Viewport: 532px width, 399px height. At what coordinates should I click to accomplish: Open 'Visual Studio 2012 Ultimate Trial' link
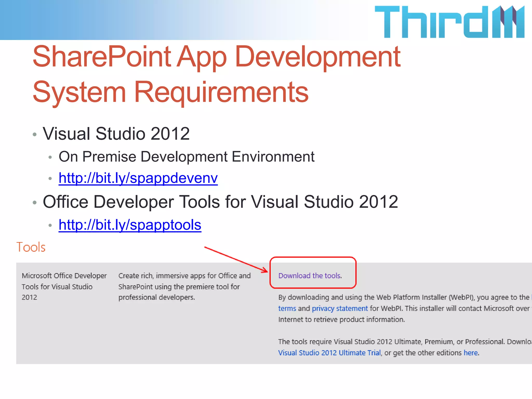pos(329,353)
